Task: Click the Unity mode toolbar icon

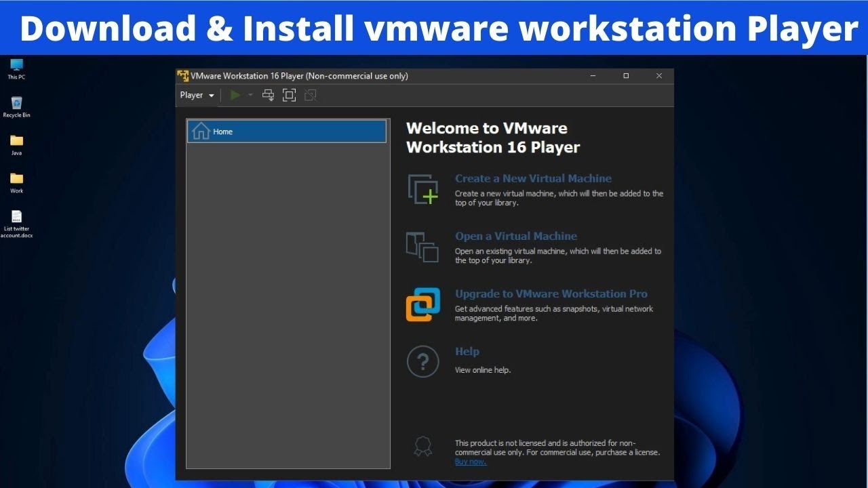Action: 311,96
